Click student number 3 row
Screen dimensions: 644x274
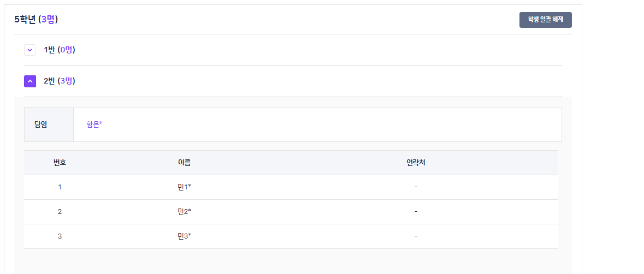point(60,236)
